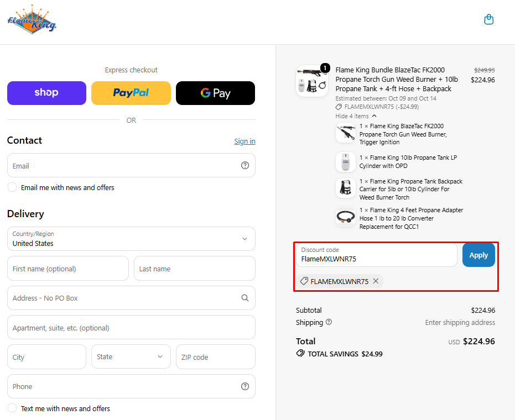The width and height of the screenshot is (515, 420).
Task: Open shipping info help icon
Action: coord(329,322)
